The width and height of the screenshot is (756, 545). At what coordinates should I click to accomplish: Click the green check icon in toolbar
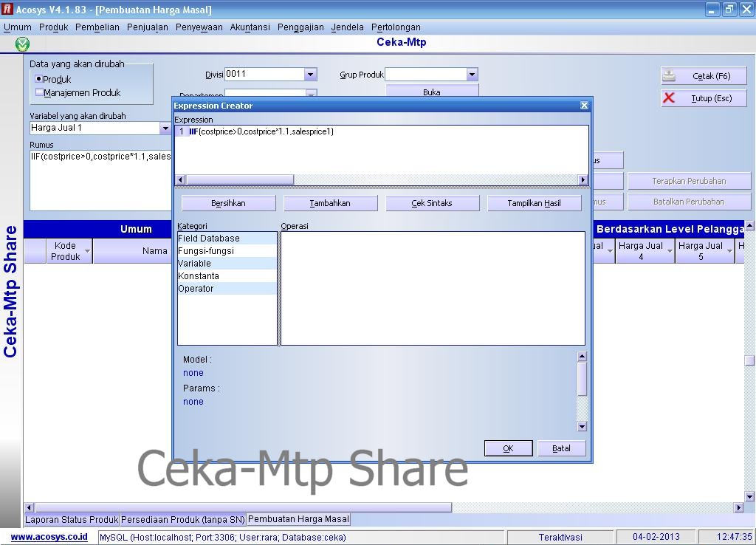pyautogui.click(x=22, y=44)
